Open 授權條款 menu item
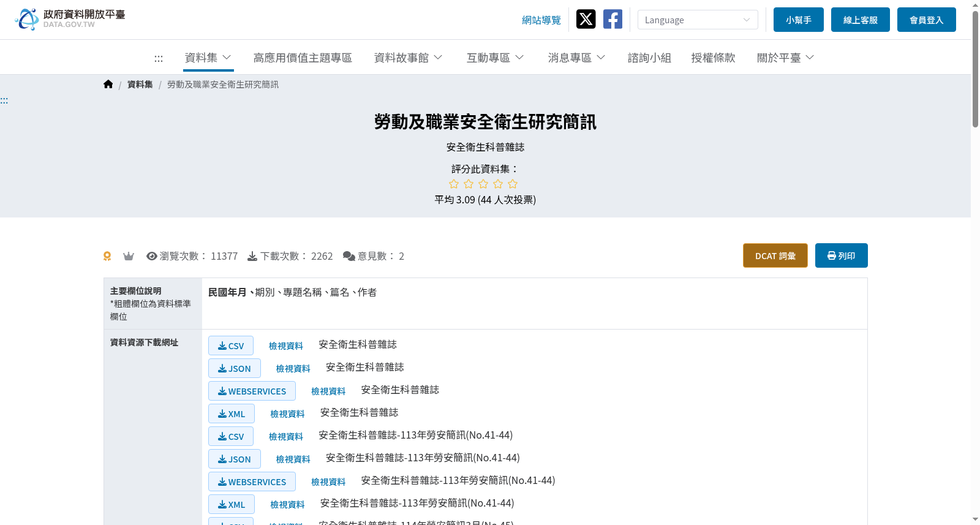The height and width of the screenshot is (525, 980). pyautogui.click(x=713, y=58)
